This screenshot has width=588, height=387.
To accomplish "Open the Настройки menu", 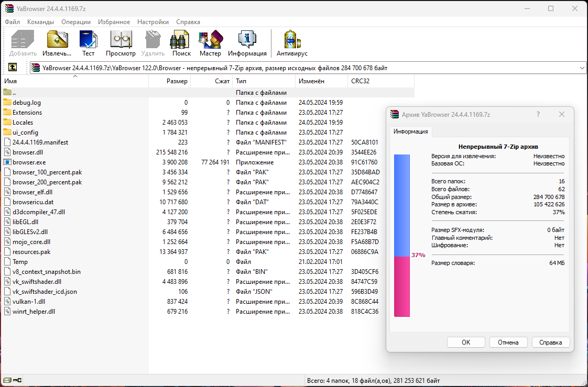I will click(x=153, y=22).
